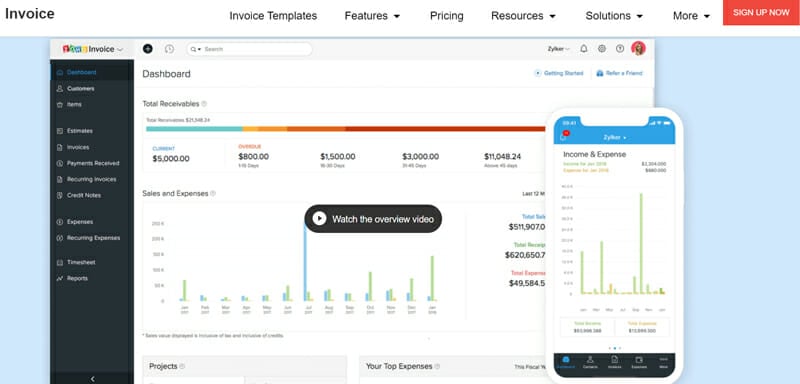Click the $5,000.00 current amount
The width and height of the screenshot is (800, 384).
tap(171, 159)
